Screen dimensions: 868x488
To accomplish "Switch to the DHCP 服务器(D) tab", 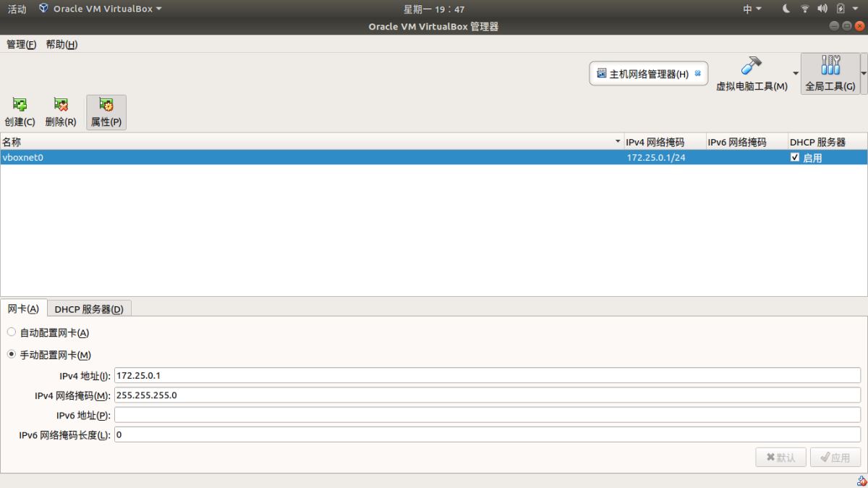I will (x=89, y=309).
